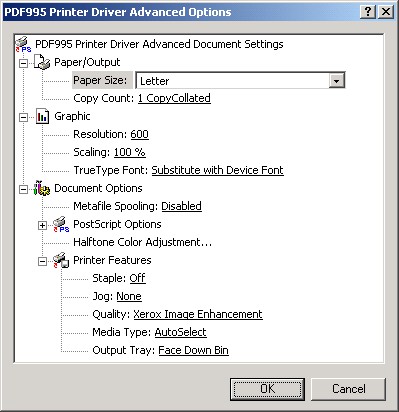Select the Media Type label
399x412 pixels.
[122, 332]
